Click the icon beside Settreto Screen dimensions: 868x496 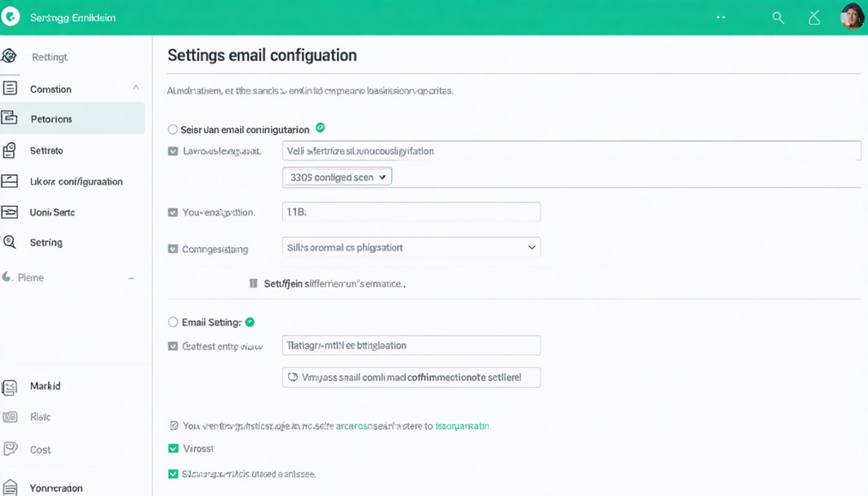(9, 150)
